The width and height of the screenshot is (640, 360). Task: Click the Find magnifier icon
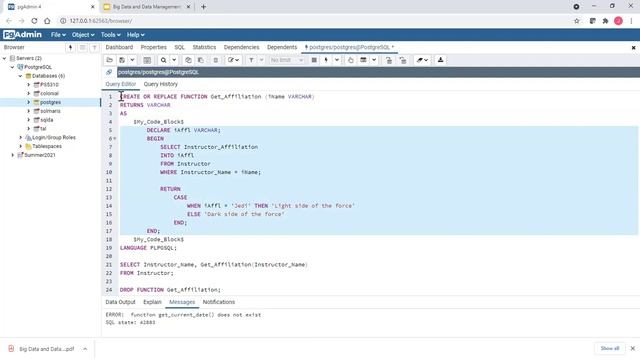163,60
